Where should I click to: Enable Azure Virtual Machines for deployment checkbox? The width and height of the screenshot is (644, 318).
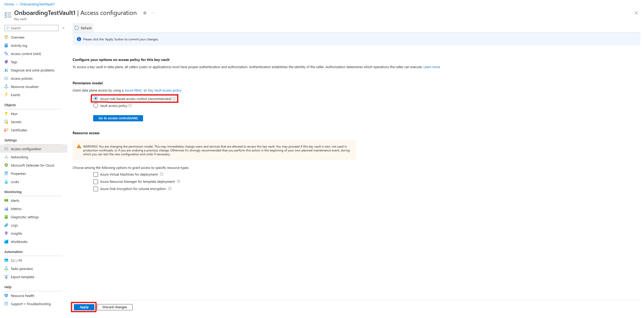tap(95, 174)
